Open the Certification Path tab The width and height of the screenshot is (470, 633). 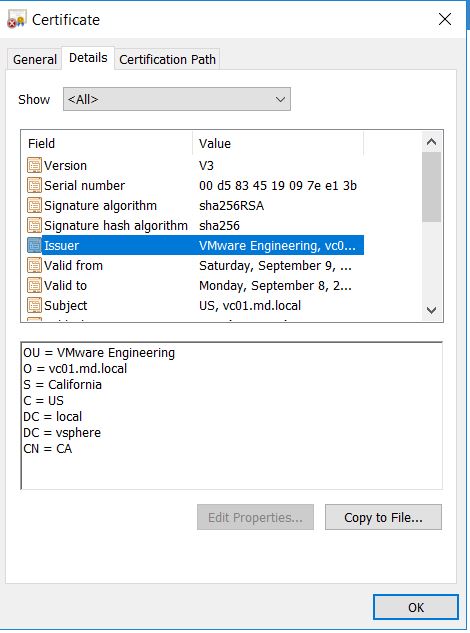pyautogui.click(x=167, y=59)
